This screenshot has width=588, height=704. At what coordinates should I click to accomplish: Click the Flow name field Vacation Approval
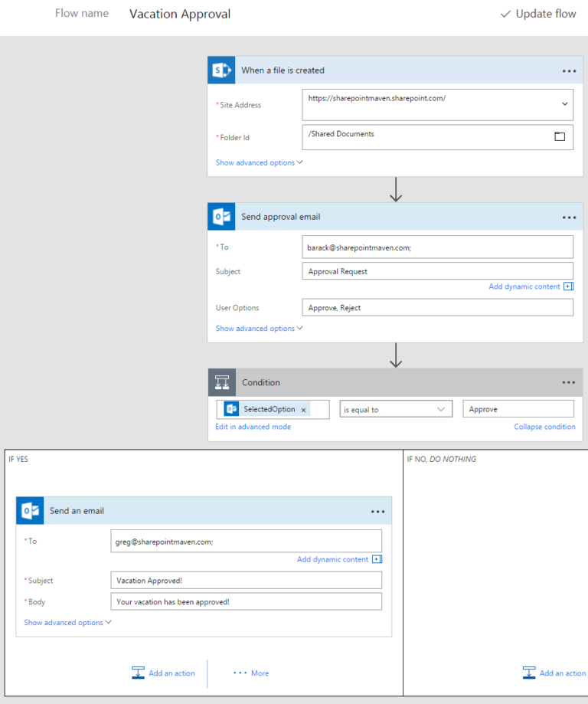180,14
